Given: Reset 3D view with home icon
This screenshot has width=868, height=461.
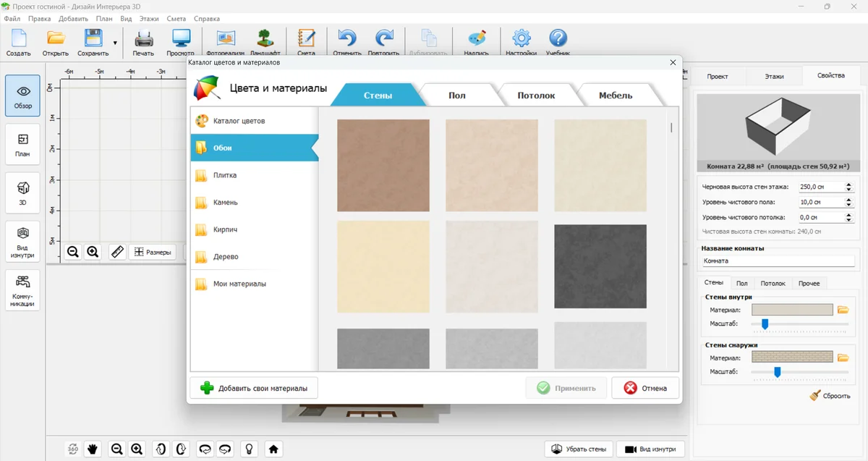Looking at the screenshot, I should pyautogui.click(x=273, y=449).
